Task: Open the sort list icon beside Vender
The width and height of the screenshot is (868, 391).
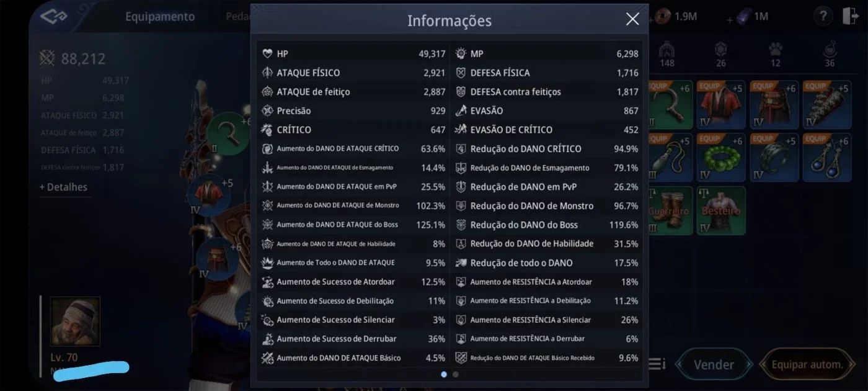Action: 657,364
